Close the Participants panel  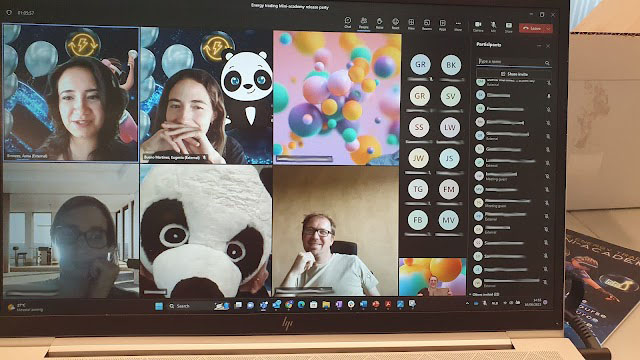[x=548, y=46]
